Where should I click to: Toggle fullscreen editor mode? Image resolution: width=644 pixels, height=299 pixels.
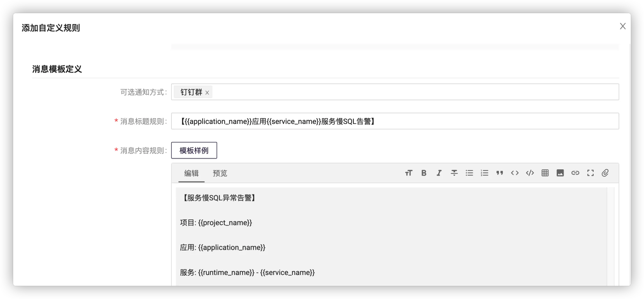coord(590,173)
